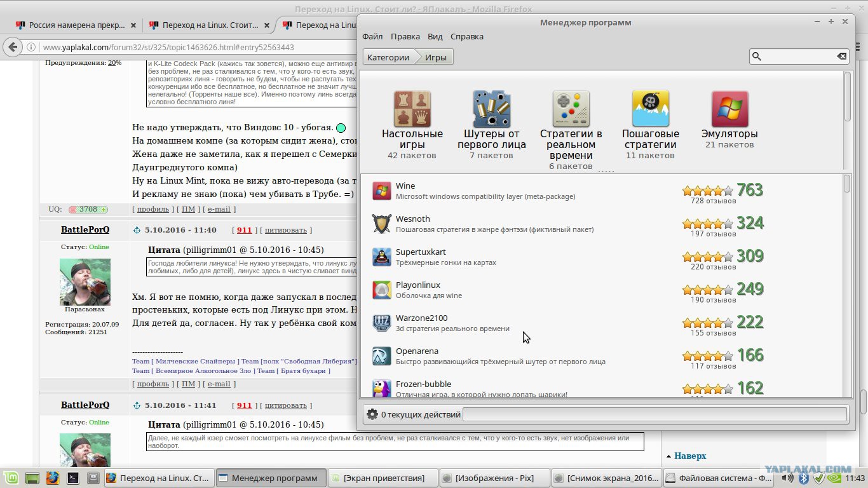
Task: Click the Wine application icon
Action: click(382, 191)
